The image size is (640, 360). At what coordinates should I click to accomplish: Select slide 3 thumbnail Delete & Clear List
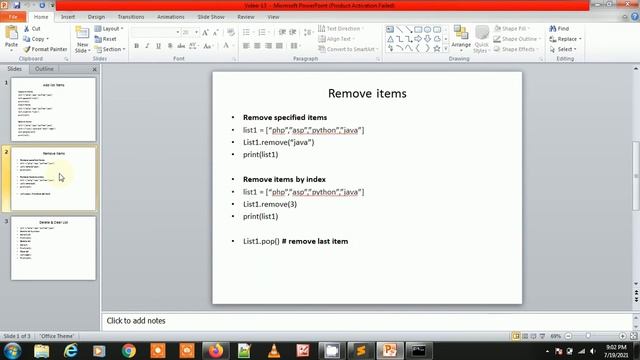pos(53,248)
